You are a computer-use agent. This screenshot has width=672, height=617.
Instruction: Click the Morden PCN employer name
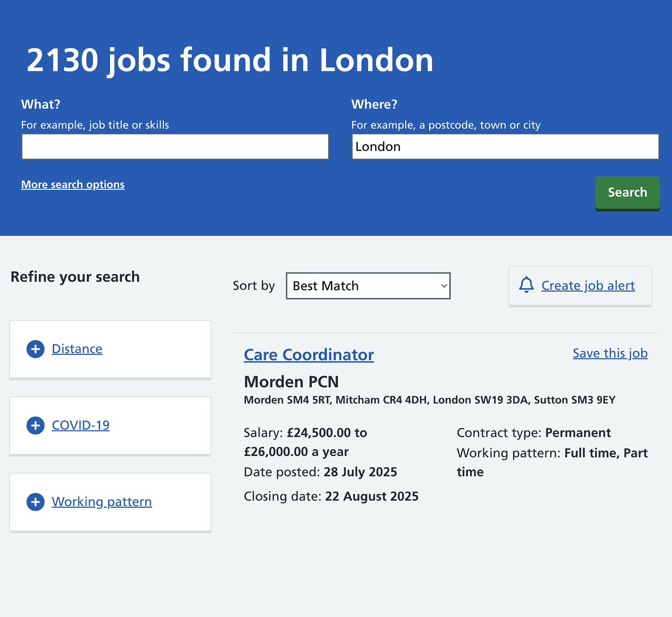point(291,382)
